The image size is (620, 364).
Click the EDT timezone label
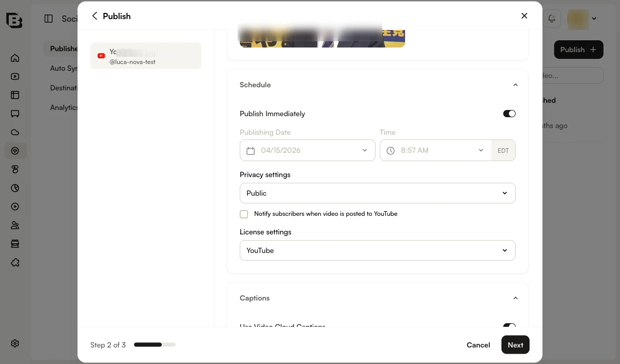pos(503,150)
